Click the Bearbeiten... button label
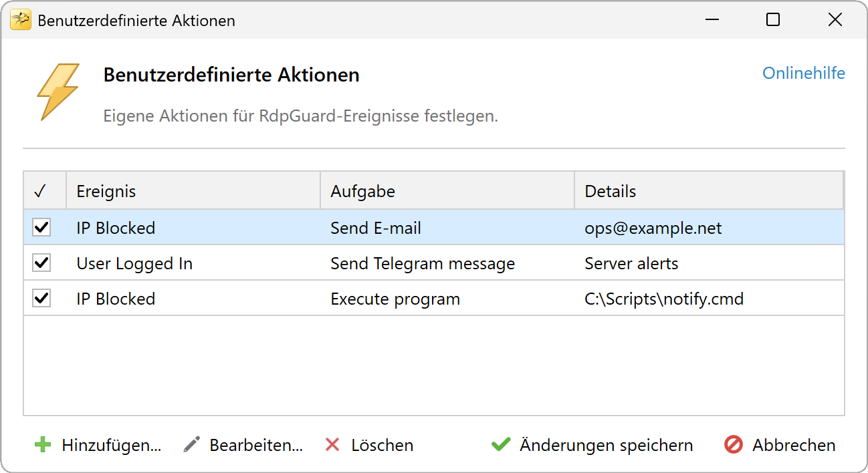This screenshot has width=868, height=473. coord(256,446)
